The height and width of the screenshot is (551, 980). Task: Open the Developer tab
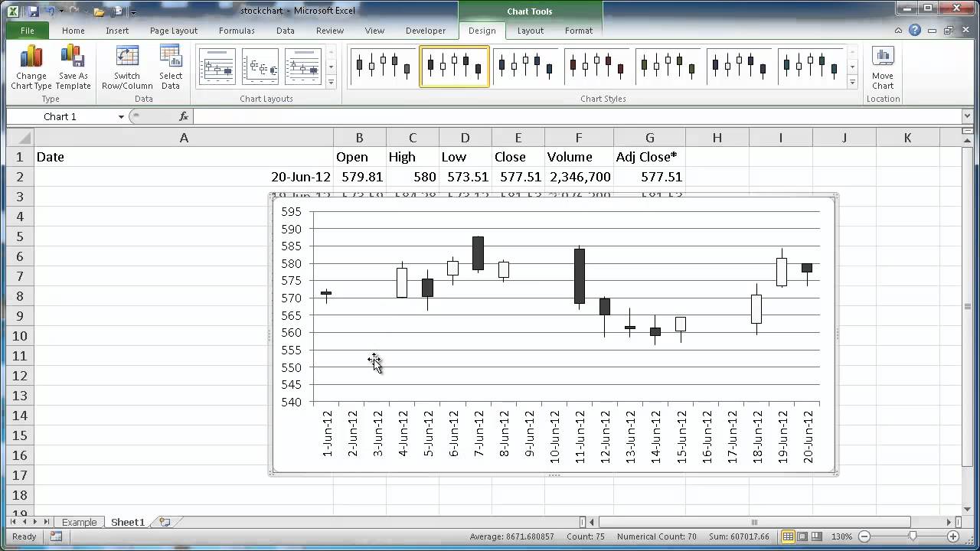426,31
